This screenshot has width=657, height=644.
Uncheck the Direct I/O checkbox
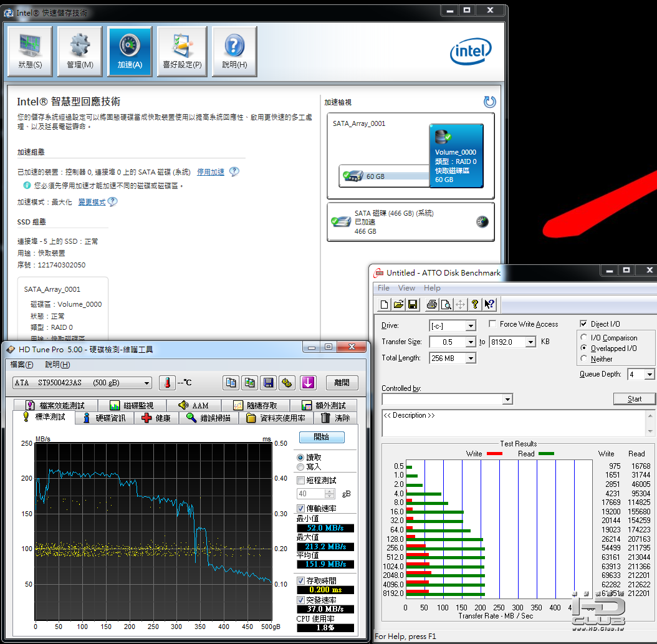[x=583, y=324]
